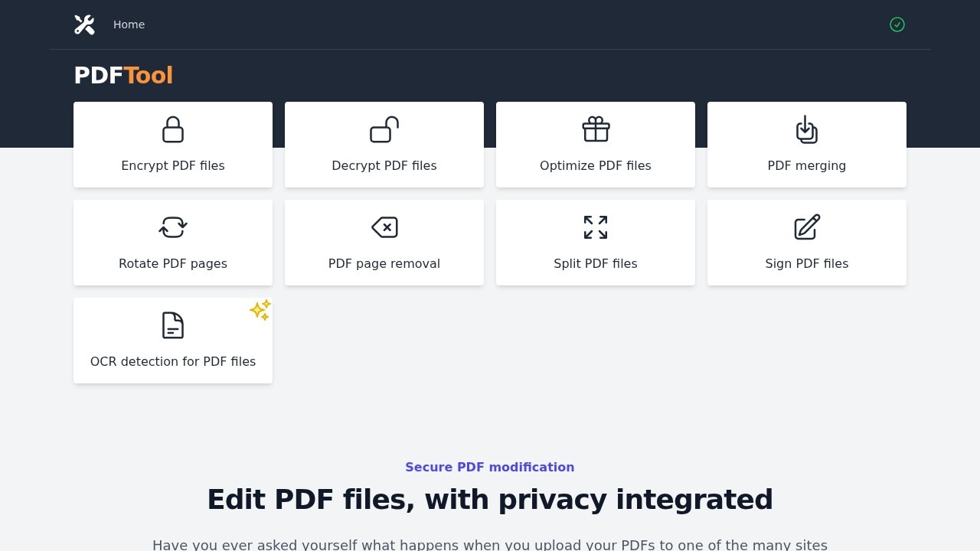This screenshot has height=551, width=980.
Task: Open the Encrypt PDF files label
Action: point(173,166)
